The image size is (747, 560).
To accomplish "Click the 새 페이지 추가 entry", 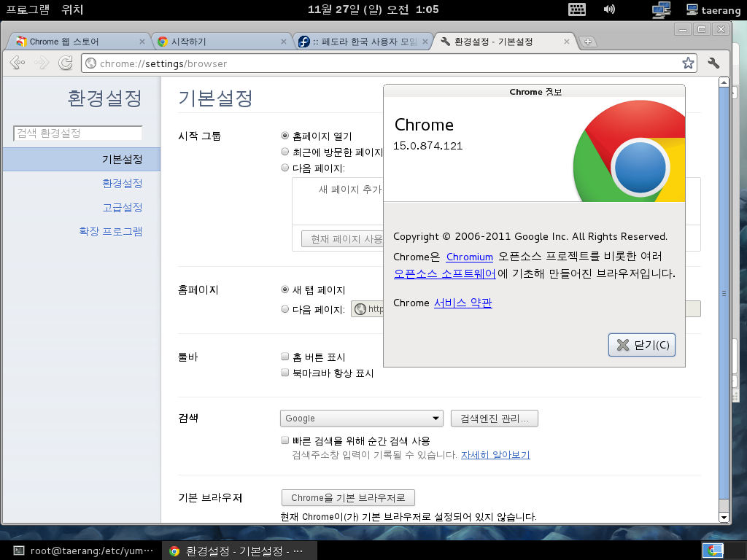I will point(351,190).
